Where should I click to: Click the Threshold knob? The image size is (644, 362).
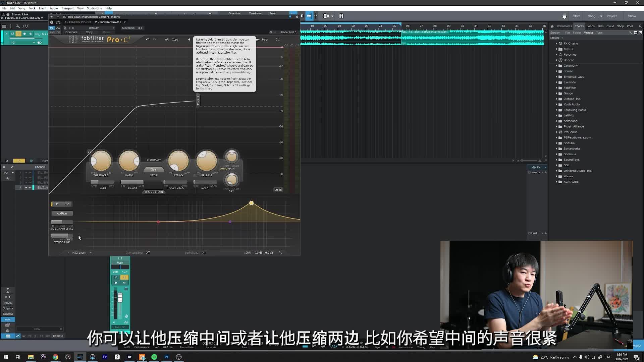(101, 161)
